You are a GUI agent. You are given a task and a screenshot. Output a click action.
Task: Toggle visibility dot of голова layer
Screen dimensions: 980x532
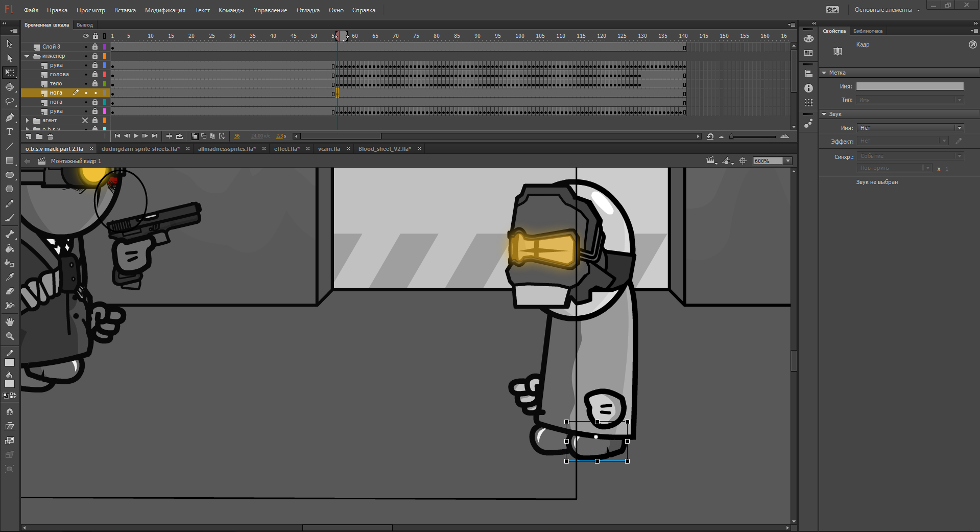click(x=86, y=75)
